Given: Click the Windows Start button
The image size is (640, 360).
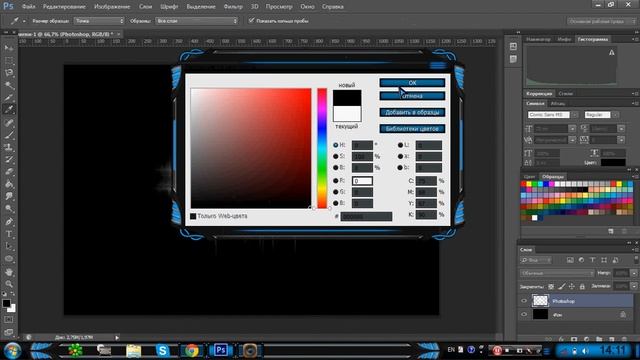Looking at the screenshot, I should (13, 350).
